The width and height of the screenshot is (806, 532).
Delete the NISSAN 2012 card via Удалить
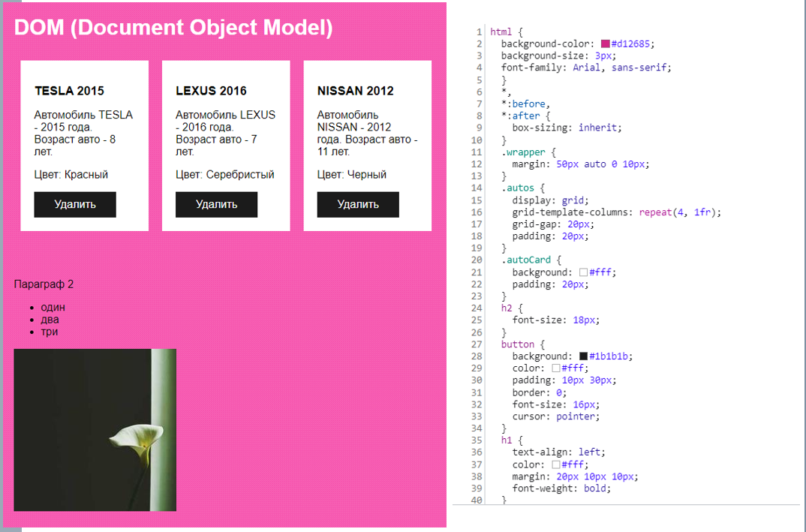[x=358, y=204]
